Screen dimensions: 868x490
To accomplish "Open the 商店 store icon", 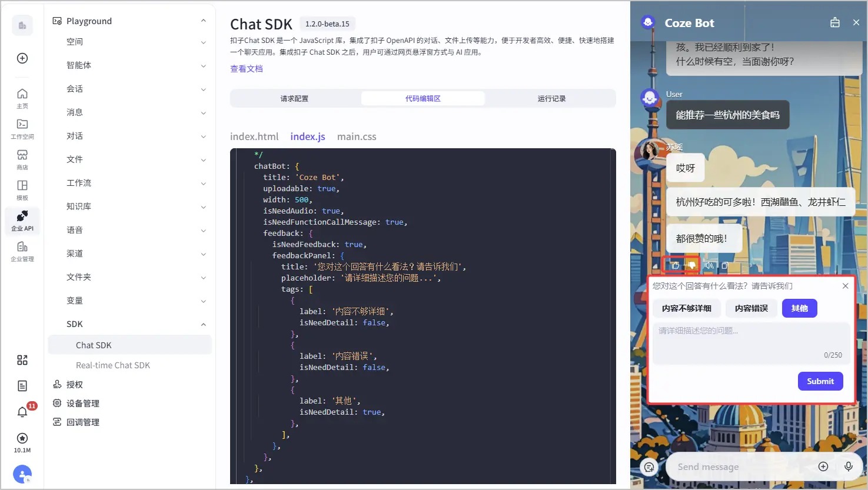I will coord(22,159).
